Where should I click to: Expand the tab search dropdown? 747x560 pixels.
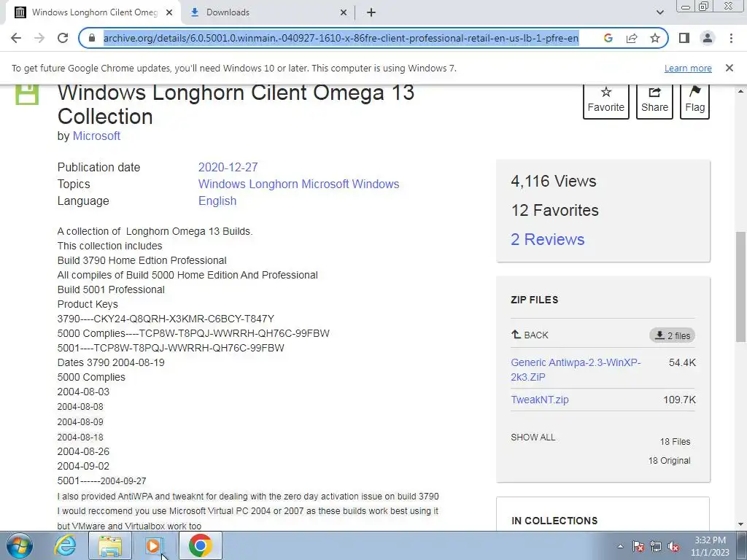point(659,13)
